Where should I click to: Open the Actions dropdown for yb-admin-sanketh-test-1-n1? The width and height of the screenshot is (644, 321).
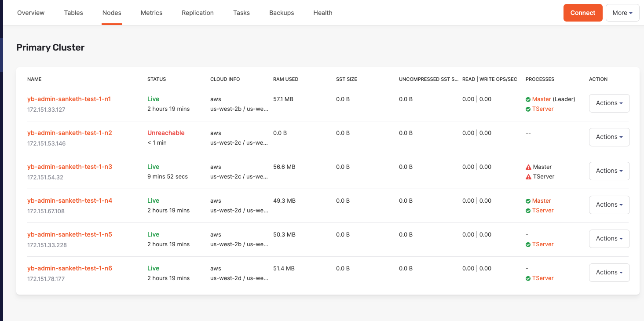[609, 103]
